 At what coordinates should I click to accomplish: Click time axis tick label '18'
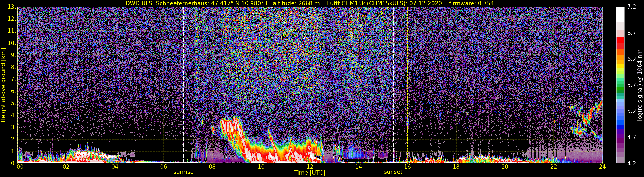point(456,167)
